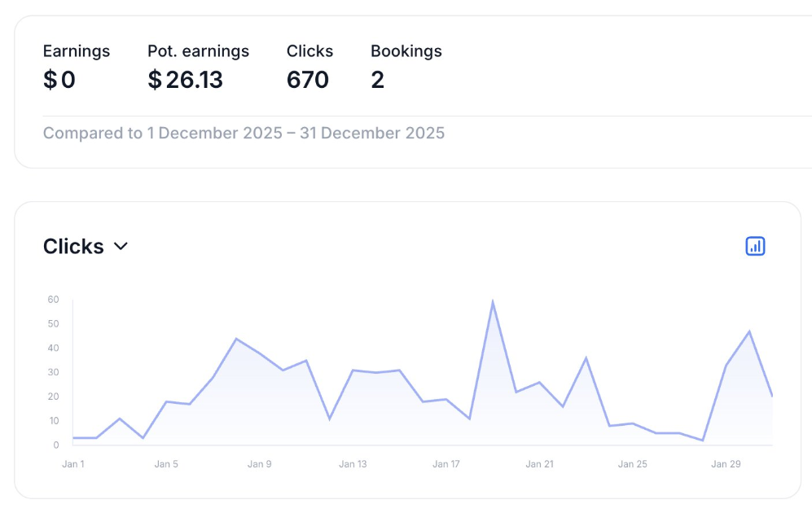The height and width of the screenshot is (513, 812).
Task: Click the Jan 9 axis label
Action: (259, 464)
